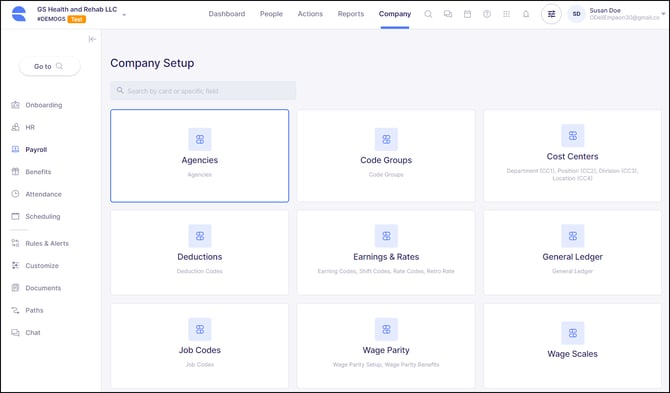The width and height of the screenshot is (670, 393).
Task: Click the Code Groups card icon
Action: click(386, 139)
